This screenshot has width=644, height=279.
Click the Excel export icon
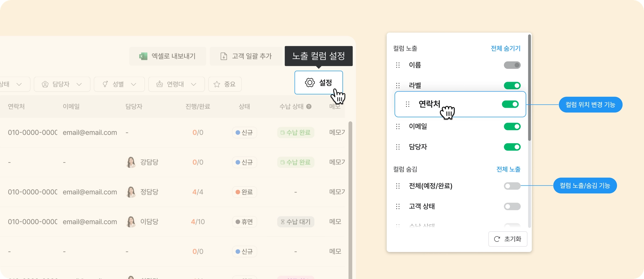[x=143, y=56]
